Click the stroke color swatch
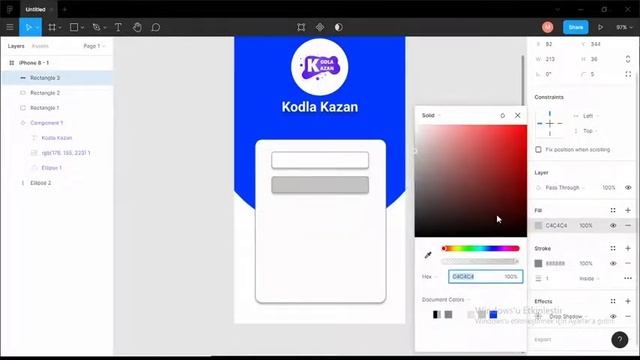This screenshot has width=640, height=360. [x=538, y=263]
